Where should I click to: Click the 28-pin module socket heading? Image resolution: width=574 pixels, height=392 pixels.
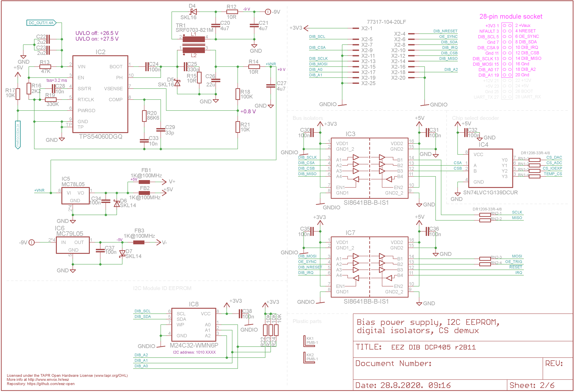(511, 16)
